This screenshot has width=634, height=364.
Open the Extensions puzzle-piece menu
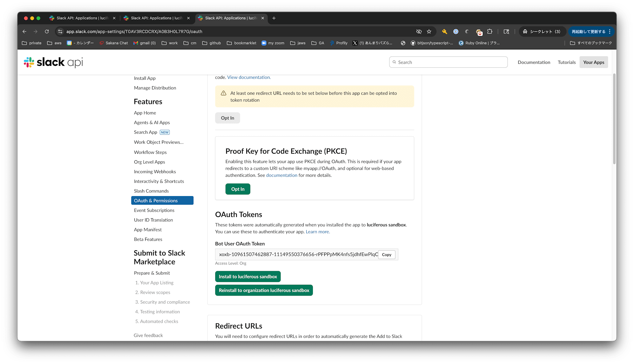(490, 31)
